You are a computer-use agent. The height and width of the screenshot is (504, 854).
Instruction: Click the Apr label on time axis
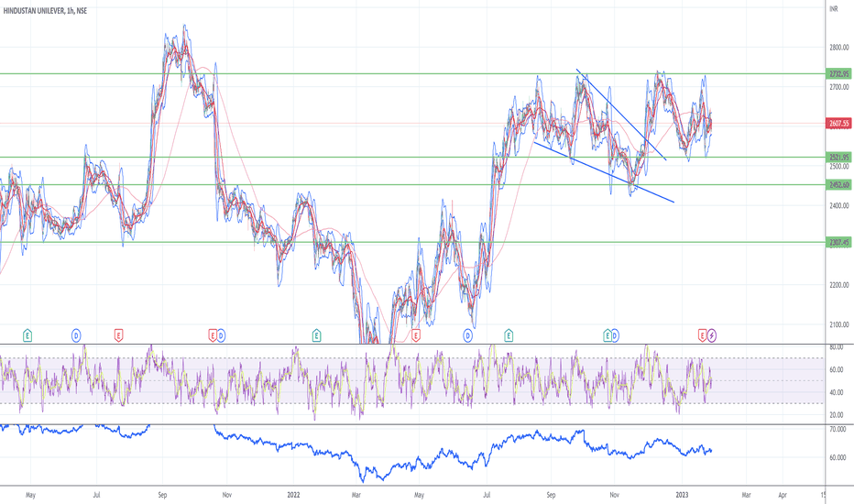tap(783, 495)
